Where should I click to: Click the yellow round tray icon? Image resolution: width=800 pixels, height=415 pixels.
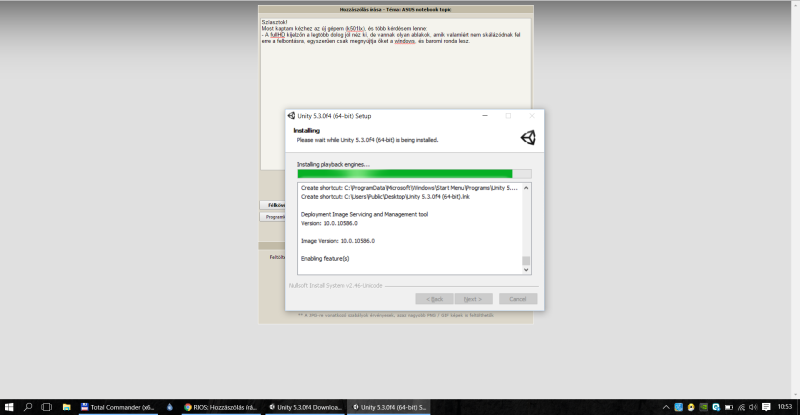[x=691, y=407]
